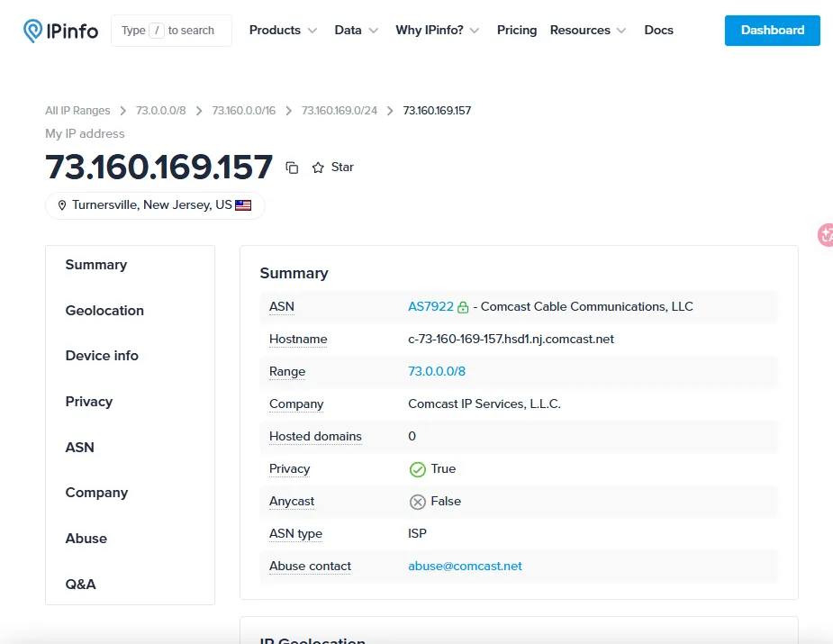The image size is (833, 644).
Task: Click inside the search input field
Action: point(171,30)
